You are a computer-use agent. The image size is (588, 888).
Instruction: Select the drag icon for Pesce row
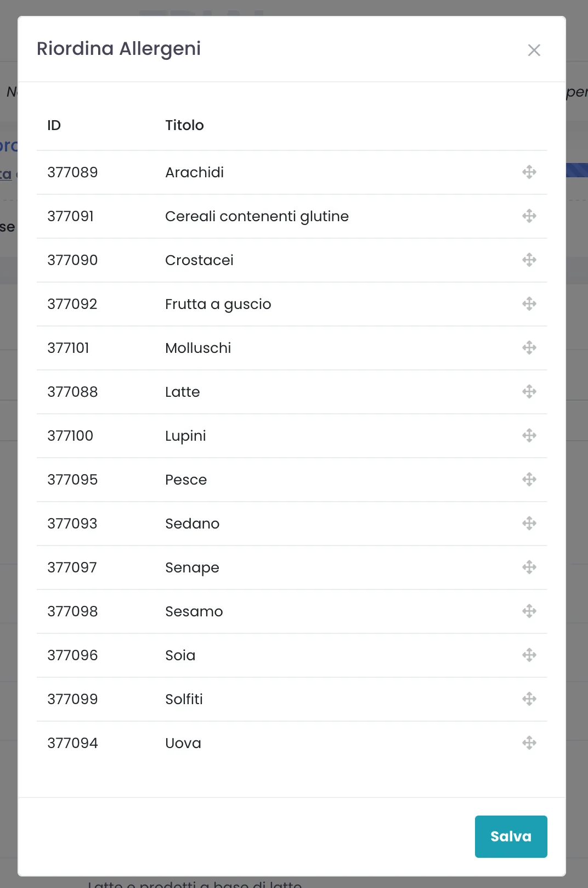pyautogui.click(x=529, y=479)
